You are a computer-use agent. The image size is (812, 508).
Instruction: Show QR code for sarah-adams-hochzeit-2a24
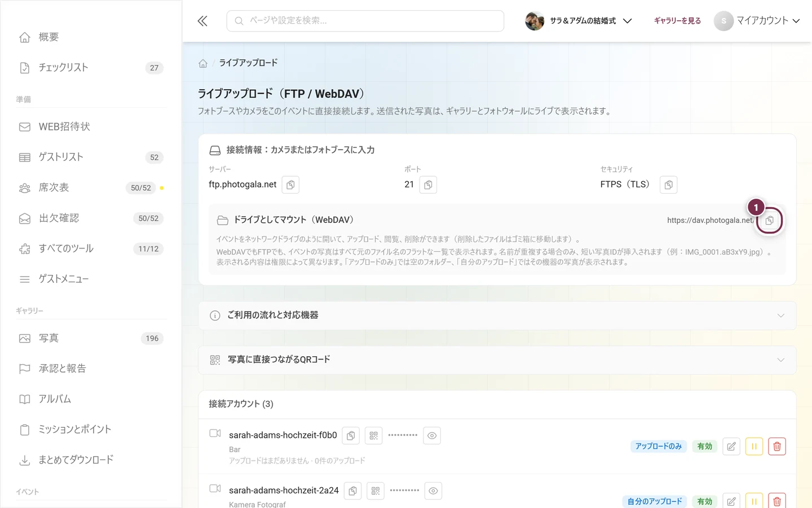tap(375, 491)
